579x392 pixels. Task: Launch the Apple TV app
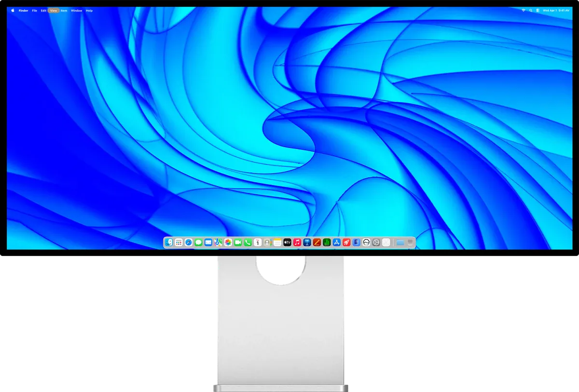coord(287,243)
